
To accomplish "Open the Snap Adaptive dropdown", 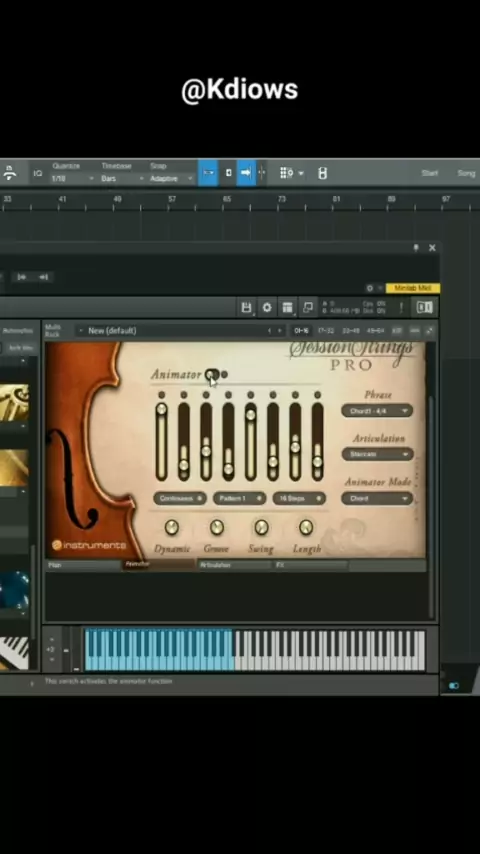I will 171,179.
